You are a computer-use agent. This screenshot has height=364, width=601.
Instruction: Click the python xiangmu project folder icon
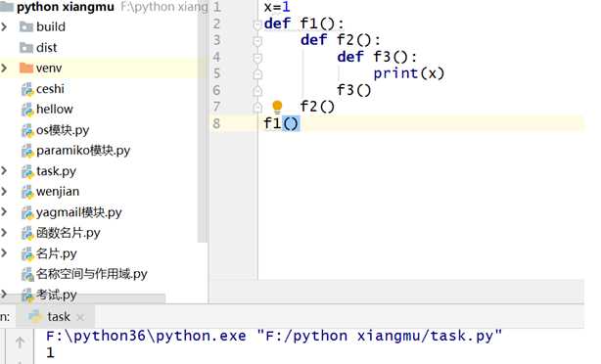tap(7, 7)
